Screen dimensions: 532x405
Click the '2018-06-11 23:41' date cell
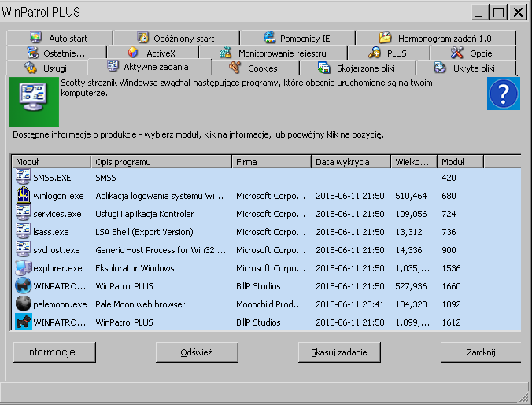[x=349, y=304]
